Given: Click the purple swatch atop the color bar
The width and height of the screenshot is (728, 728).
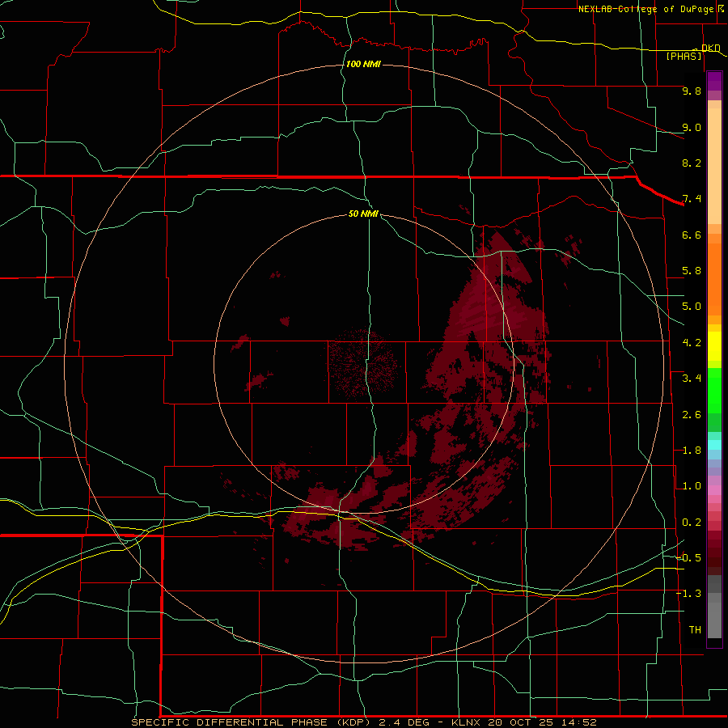Looking at the screenshot, I should point(714,81).
